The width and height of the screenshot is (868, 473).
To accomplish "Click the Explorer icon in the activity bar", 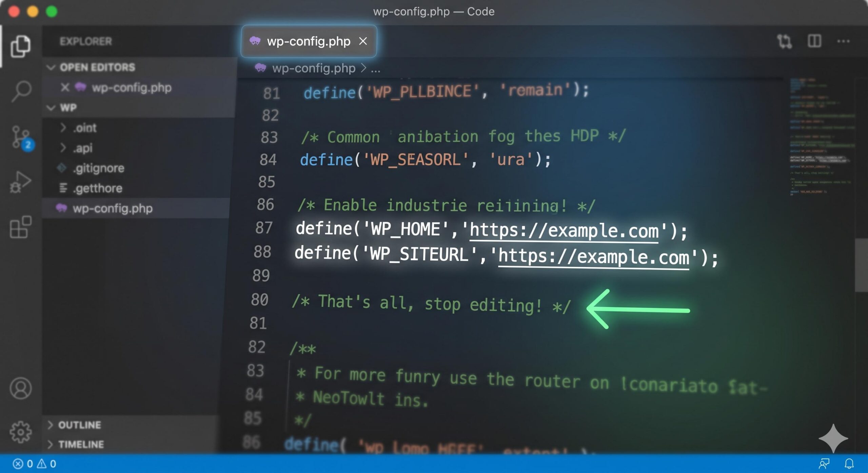I will [x=21, y=46].
